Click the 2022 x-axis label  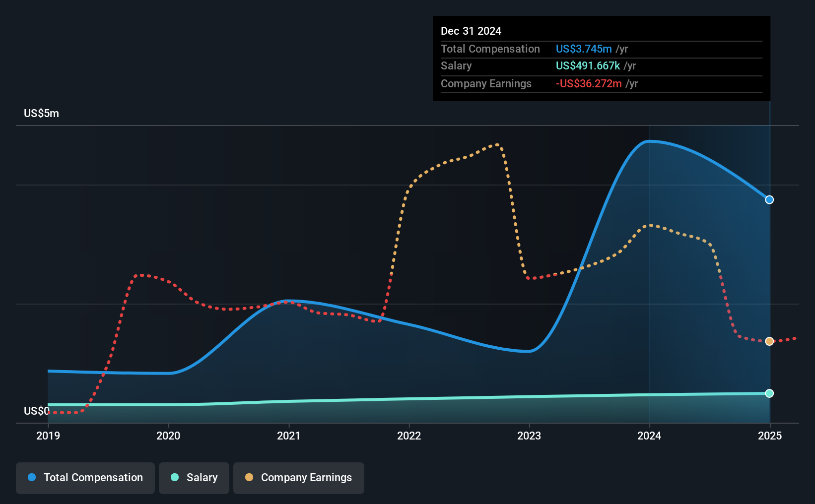point(409,436)
